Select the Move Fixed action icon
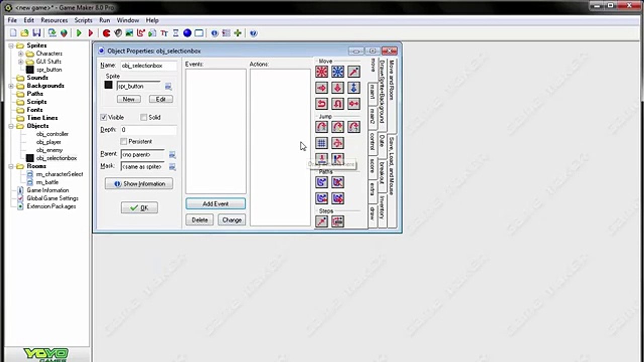This screenshot has width=644, height=362. (321, 72)
